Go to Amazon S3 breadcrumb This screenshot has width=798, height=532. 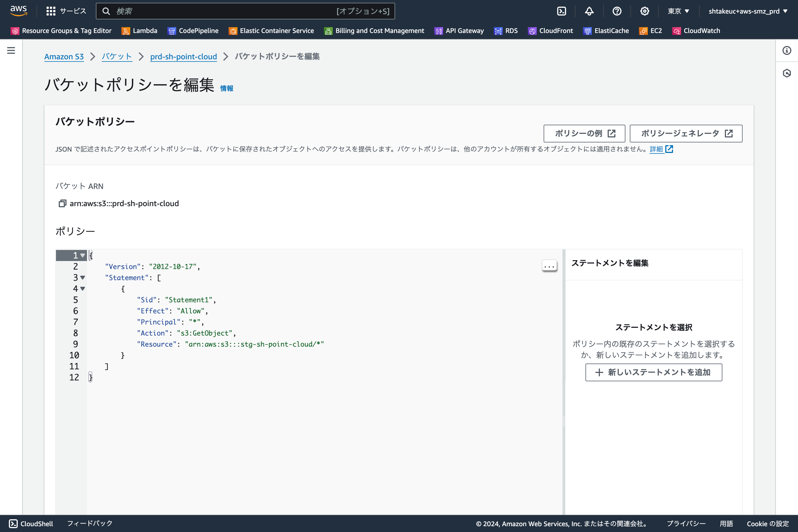[x=64, y=57]
